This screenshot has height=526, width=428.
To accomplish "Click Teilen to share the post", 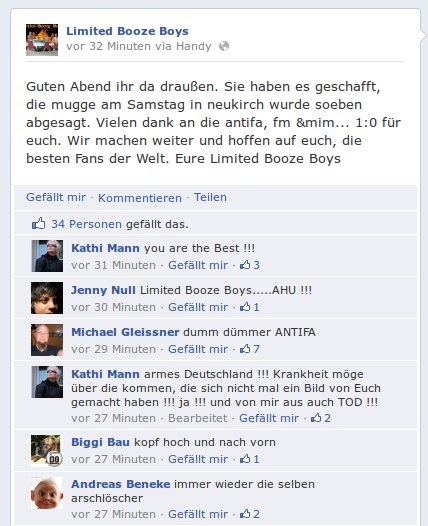I will [210, 197].
